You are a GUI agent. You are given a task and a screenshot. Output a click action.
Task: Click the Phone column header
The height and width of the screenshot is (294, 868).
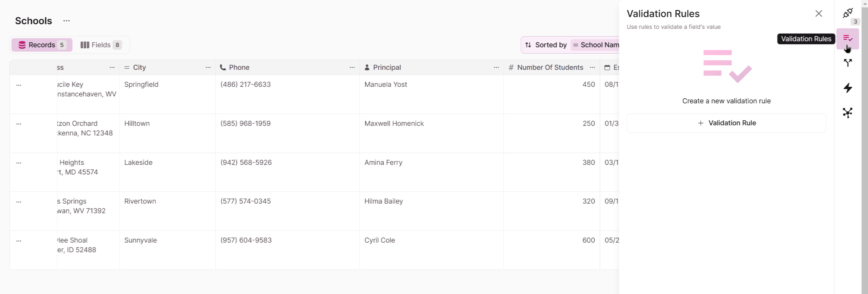287,67
